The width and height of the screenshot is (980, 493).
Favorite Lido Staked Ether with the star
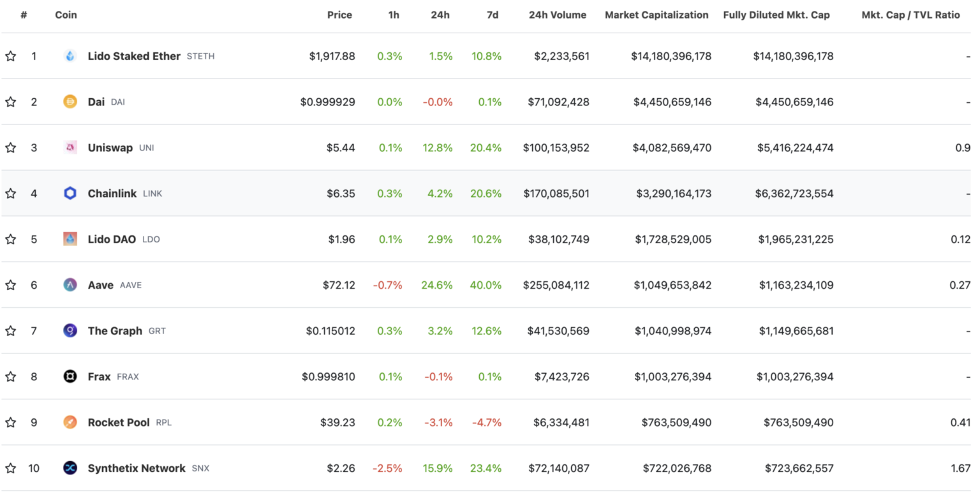click(11, 56)
